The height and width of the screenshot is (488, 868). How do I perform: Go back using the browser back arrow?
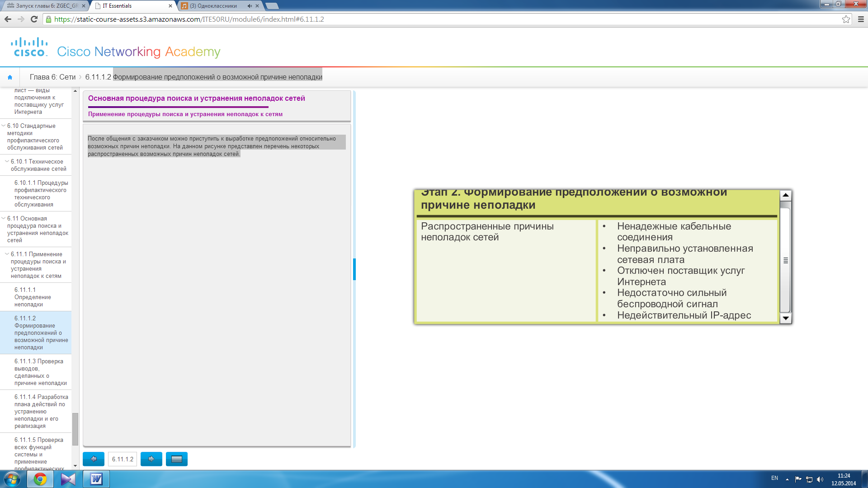(8, 19)
